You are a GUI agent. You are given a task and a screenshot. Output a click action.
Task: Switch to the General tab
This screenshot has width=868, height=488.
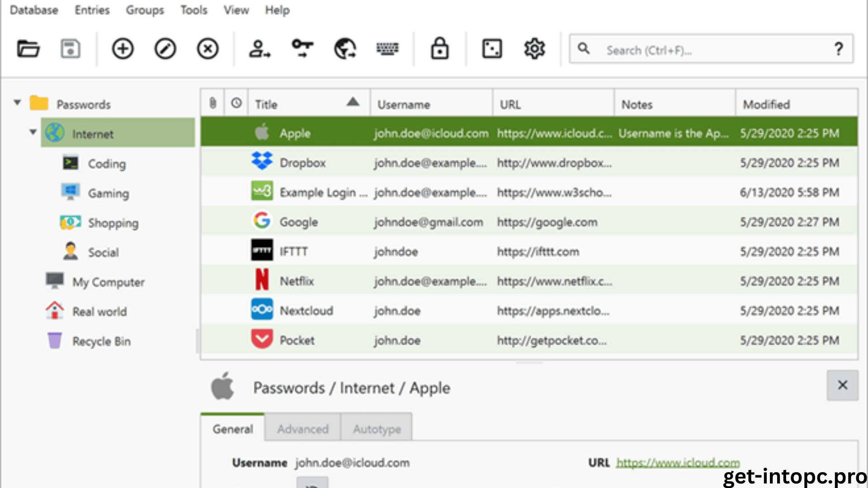(233, 428)
